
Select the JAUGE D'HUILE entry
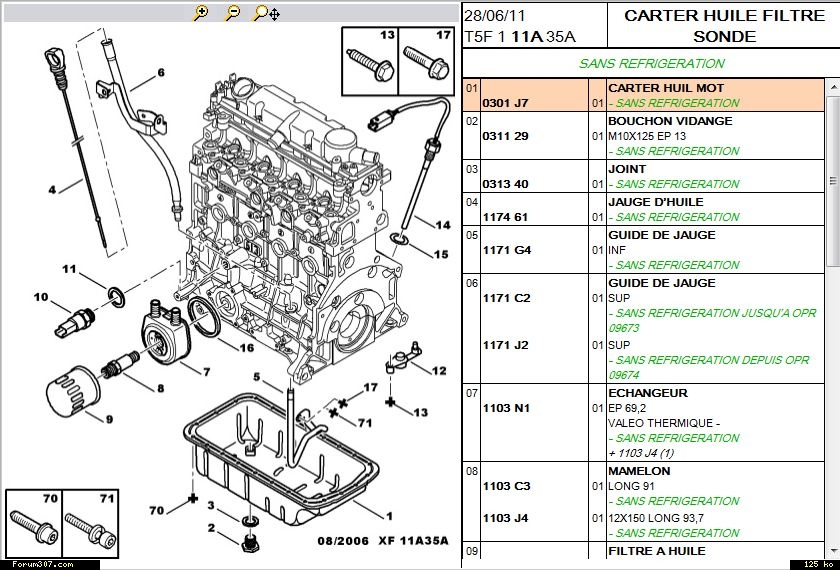[x=649, y=201]
